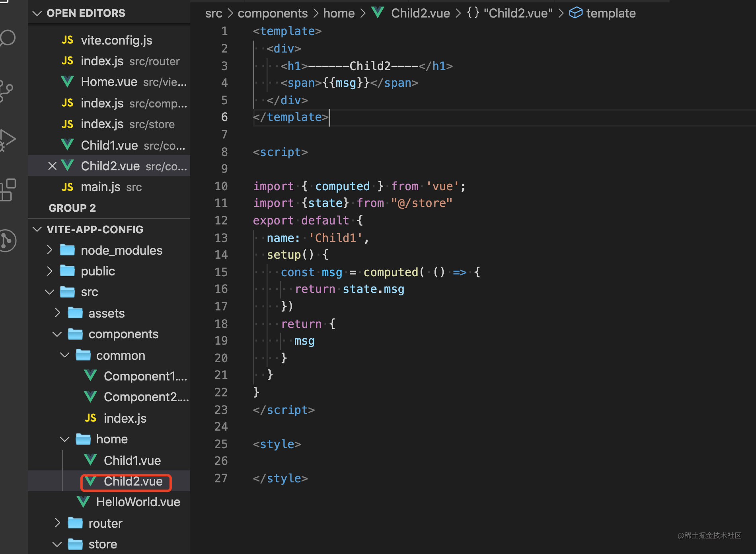Screen dimensions: 756x554
Task: Collapse the Open Editors section
Action: [x=37, y=13]
